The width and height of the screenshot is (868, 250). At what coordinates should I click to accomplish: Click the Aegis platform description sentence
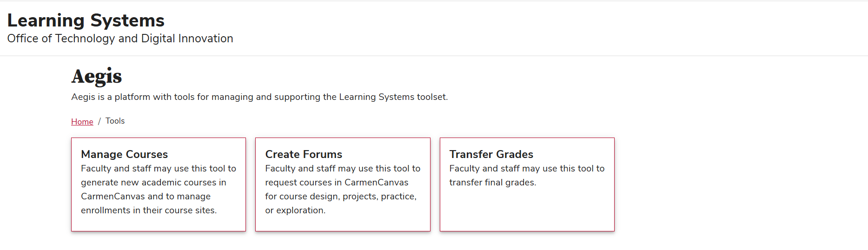click(259, 97)
